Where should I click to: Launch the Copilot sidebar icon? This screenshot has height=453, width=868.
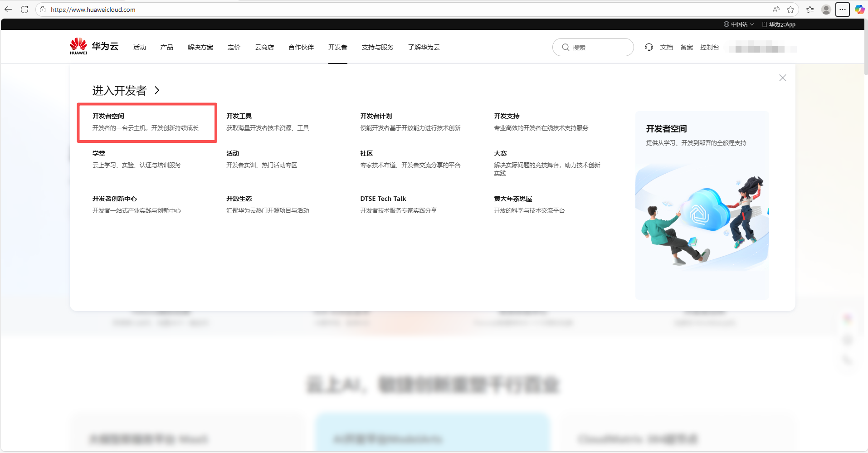(859, 10)
